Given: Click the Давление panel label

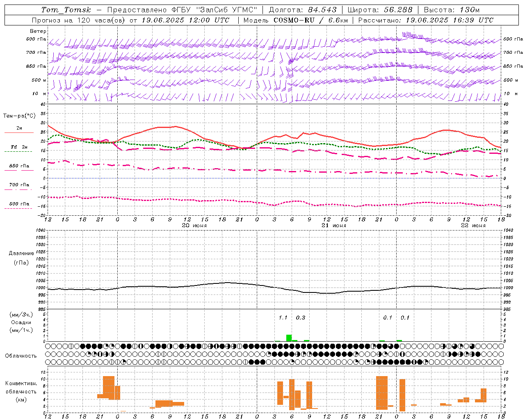Looking at the screenshot, I should [21, 253].
